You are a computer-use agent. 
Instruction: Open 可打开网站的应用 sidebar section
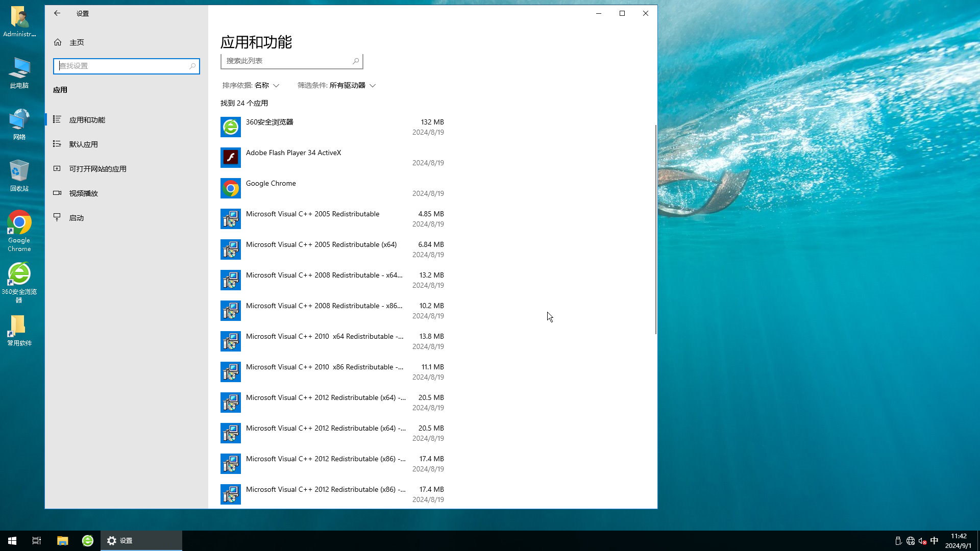127,169
